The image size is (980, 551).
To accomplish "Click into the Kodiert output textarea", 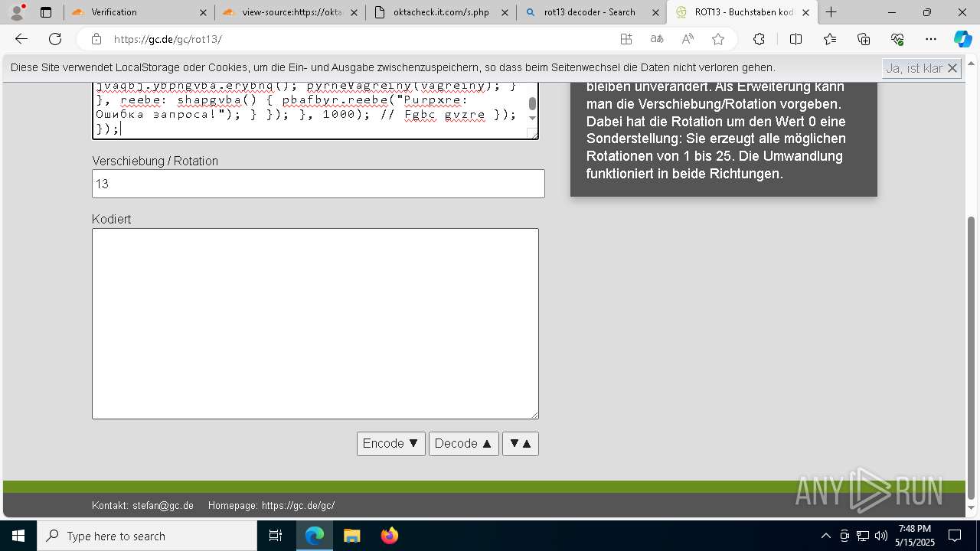I will point(315,324).
